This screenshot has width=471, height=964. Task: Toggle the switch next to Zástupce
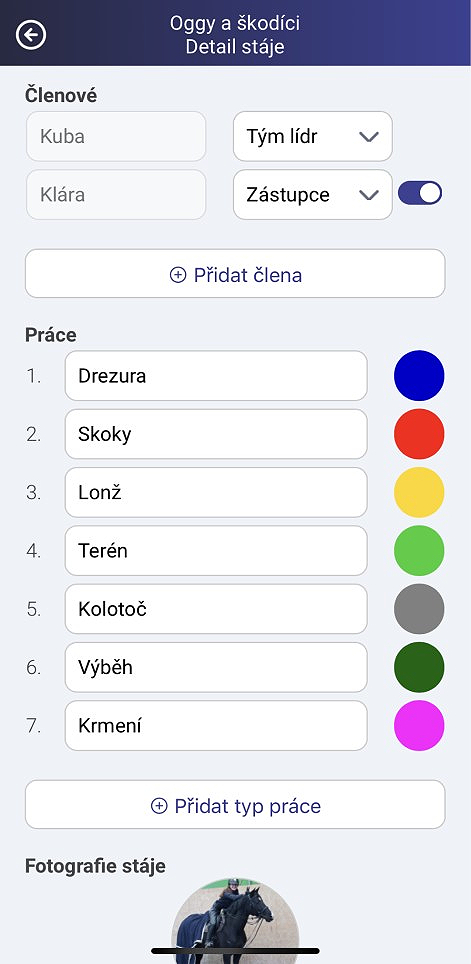[420, 193]
